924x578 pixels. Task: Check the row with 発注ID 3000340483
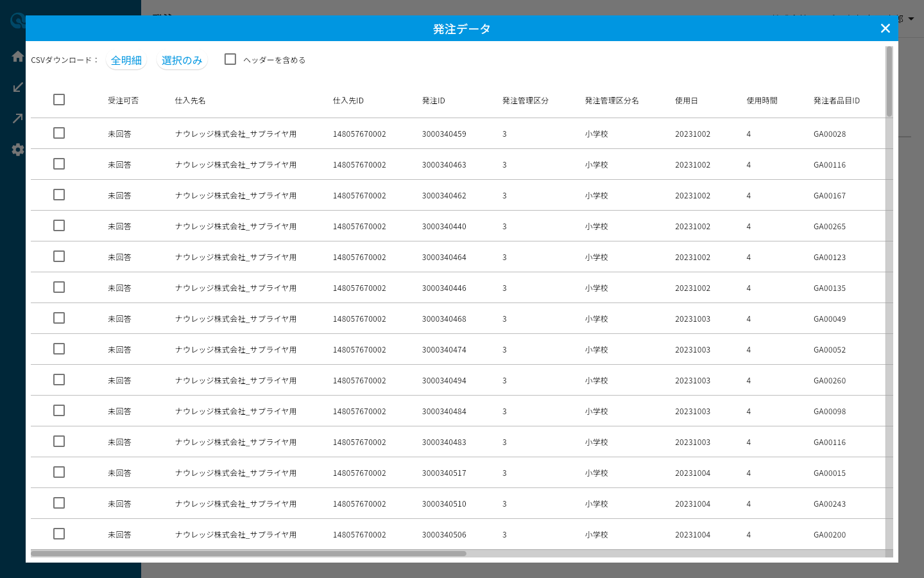point(59,441)
